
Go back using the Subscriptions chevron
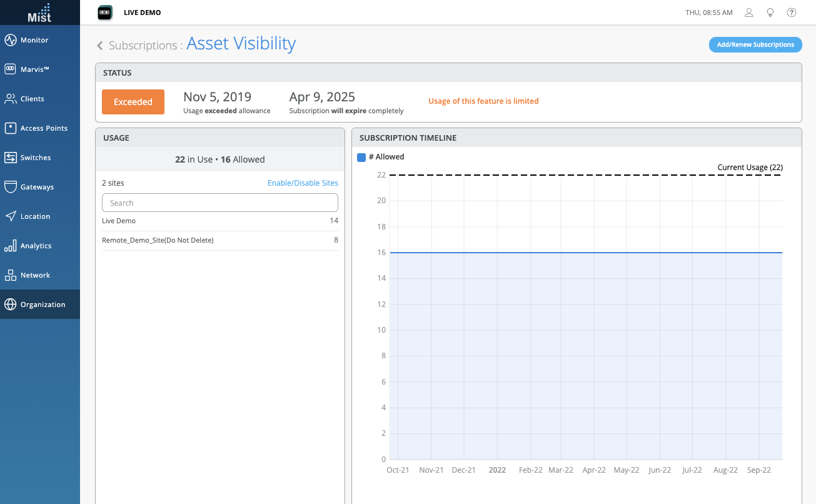[99, 46]
